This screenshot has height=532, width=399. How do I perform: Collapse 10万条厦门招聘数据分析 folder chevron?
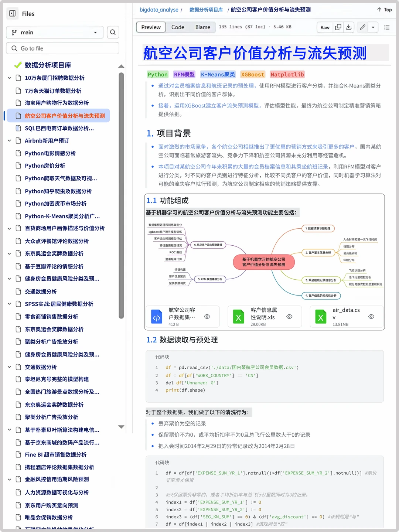tap(10, 78)
